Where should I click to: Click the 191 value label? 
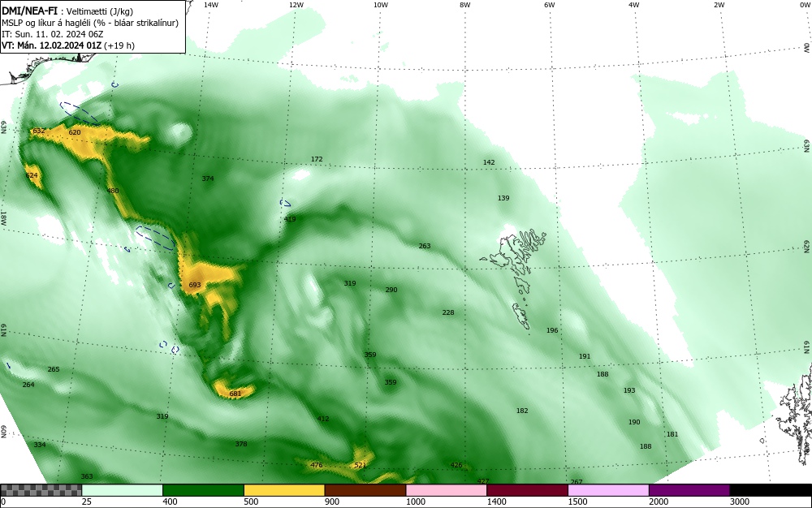pyautogui.click(x=585, y=356)
